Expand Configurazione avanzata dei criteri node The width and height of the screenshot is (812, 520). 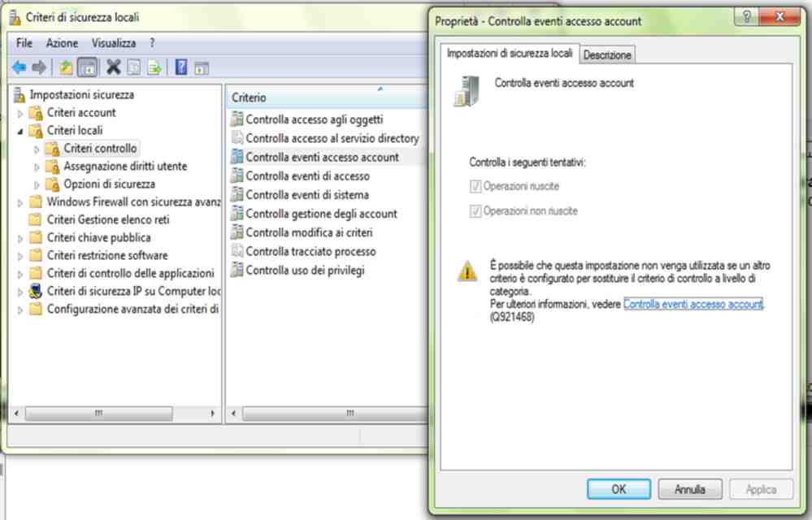20,310
